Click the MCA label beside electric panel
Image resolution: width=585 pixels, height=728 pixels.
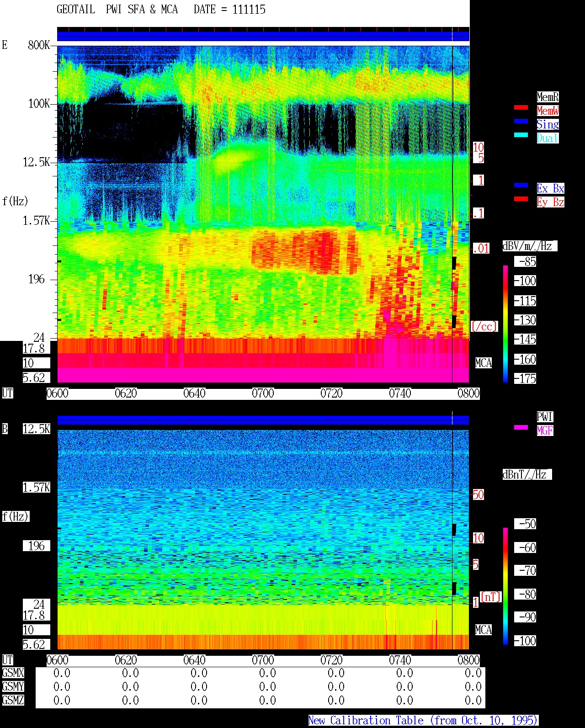pos(484,363)
